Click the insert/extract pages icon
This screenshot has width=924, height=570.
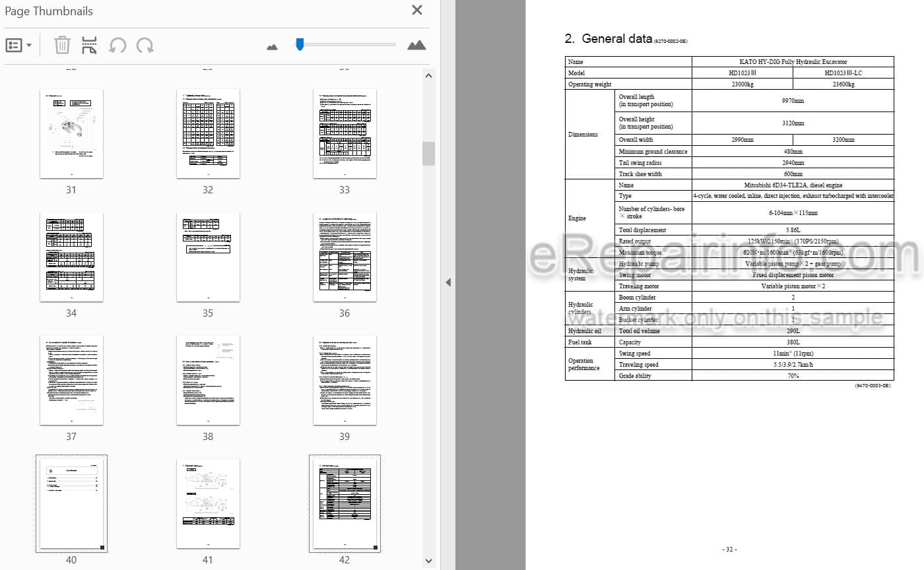click(x=89, y=46)
